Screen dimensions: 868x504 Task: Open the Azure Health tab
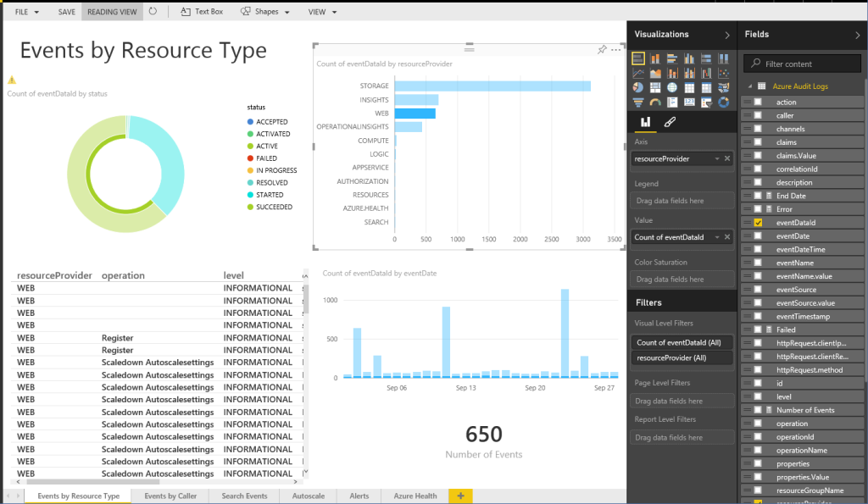tap(415, 496)
